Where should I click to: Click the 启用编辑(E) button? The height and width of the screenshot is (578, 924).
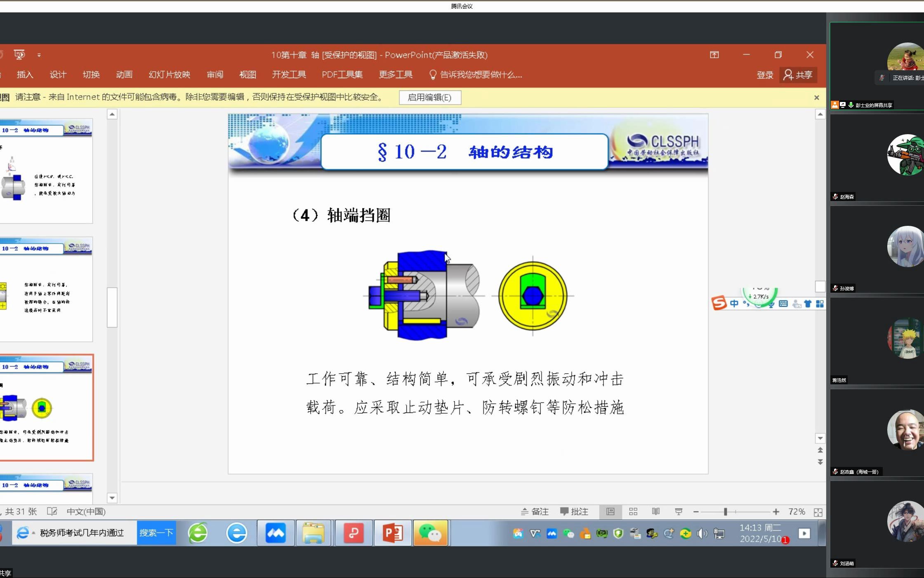point(430,97)
